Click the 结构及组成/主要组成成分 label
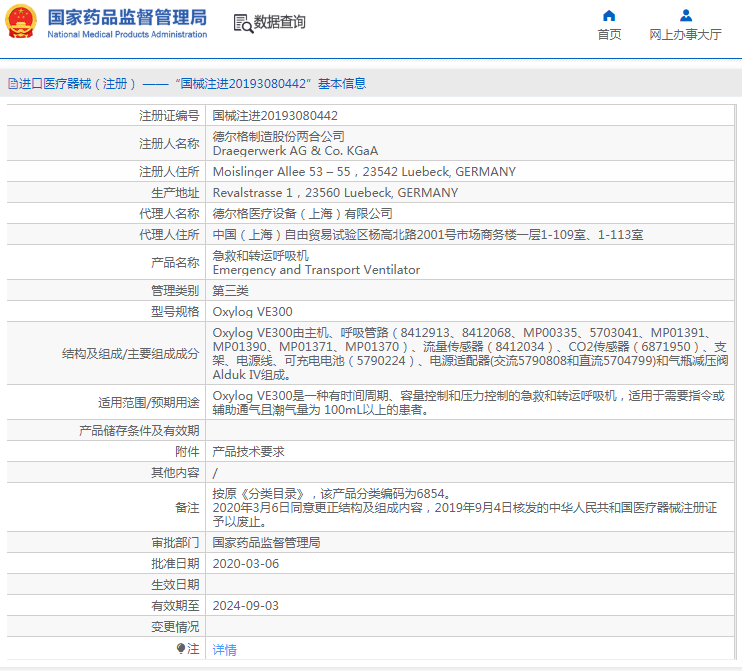 pos(131,353)
